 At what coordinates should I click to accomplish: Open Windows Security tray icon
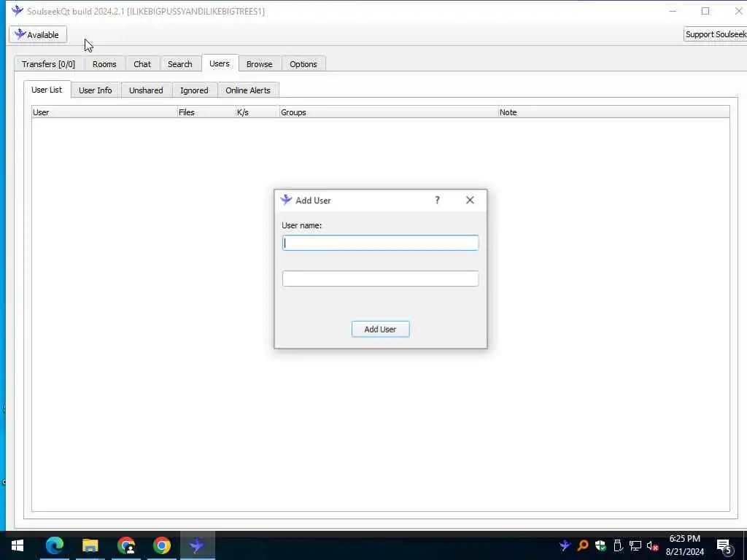(x=600, y=545)
